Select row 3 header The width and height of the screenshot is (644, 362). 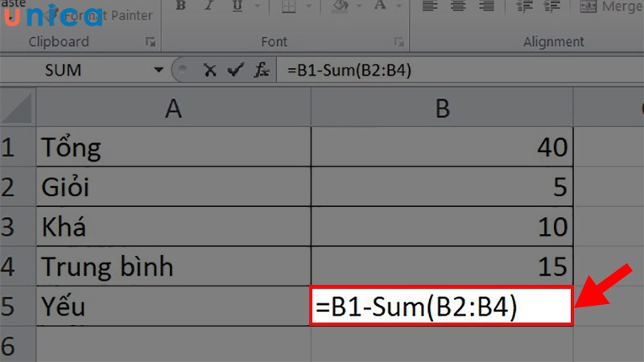[18, 226]
